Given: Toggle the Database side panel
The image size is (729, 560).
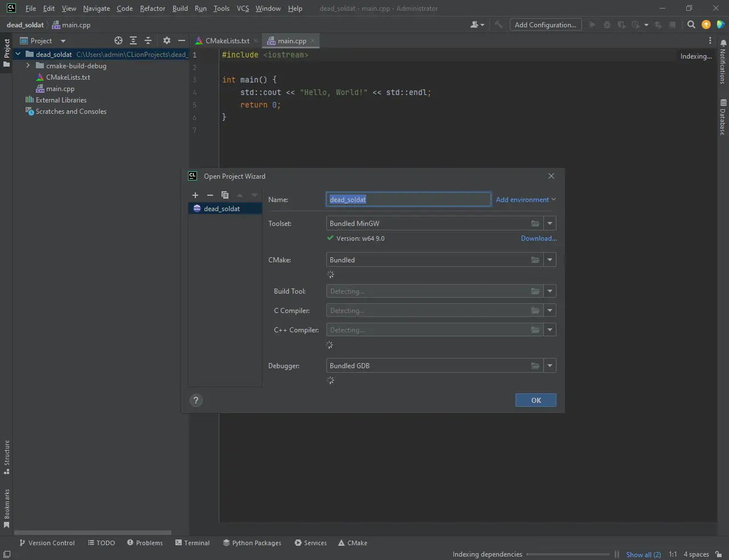Looking at the screenshot, I should 723,117.
